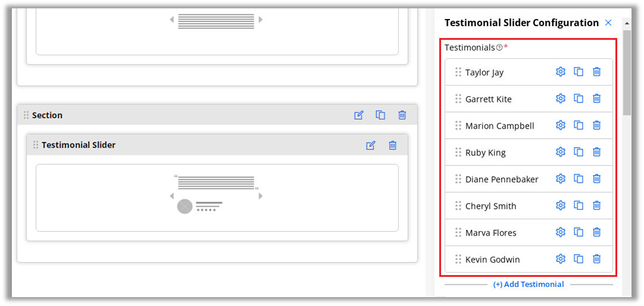Delete the Kevin Godwin testimonial
644x306 pixels.
pos(596,260)
